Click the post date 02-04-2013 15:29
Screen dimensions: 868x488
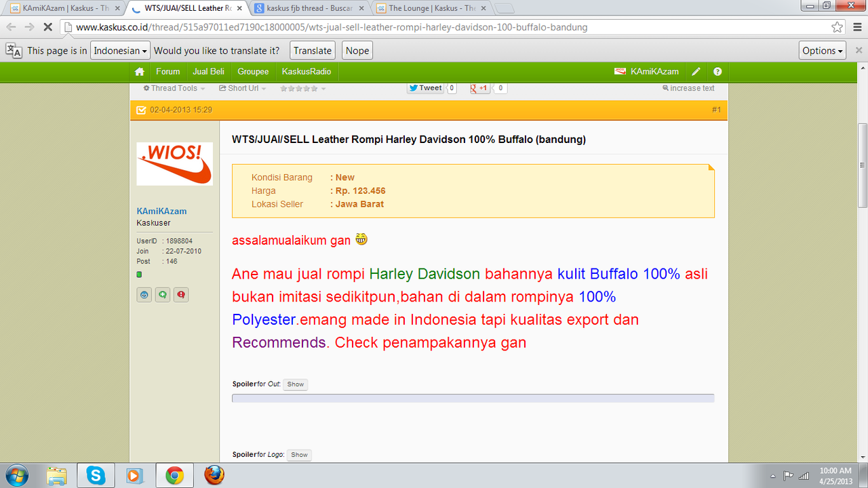coord(181,110)
